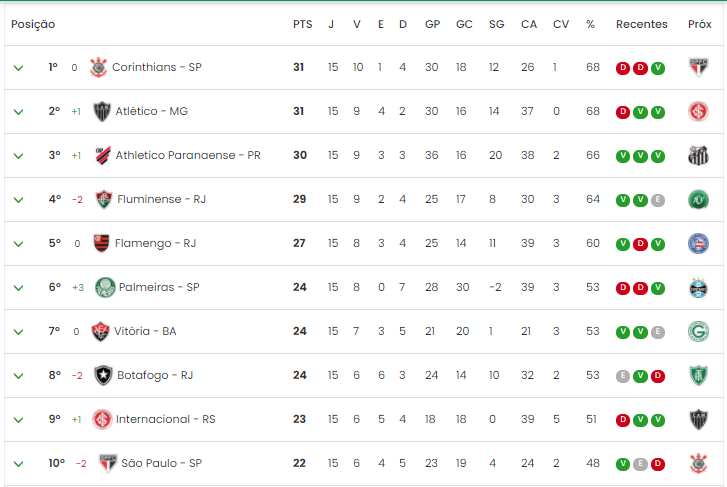Click Botafogo's grey draw result badge

[623, 376]
